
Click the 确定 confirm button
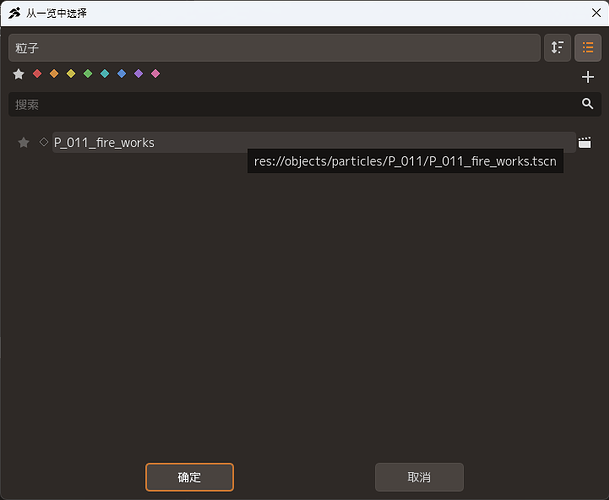[x=190, y=477]
